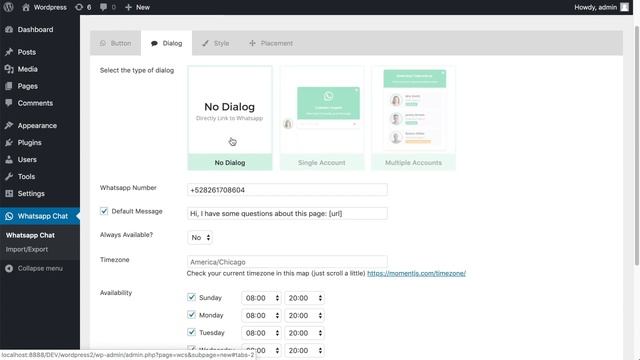The width and height of the screenshot is (640, 360).
Task: Open the comments bubble in admin bar
Action: [x=108, y=7]
